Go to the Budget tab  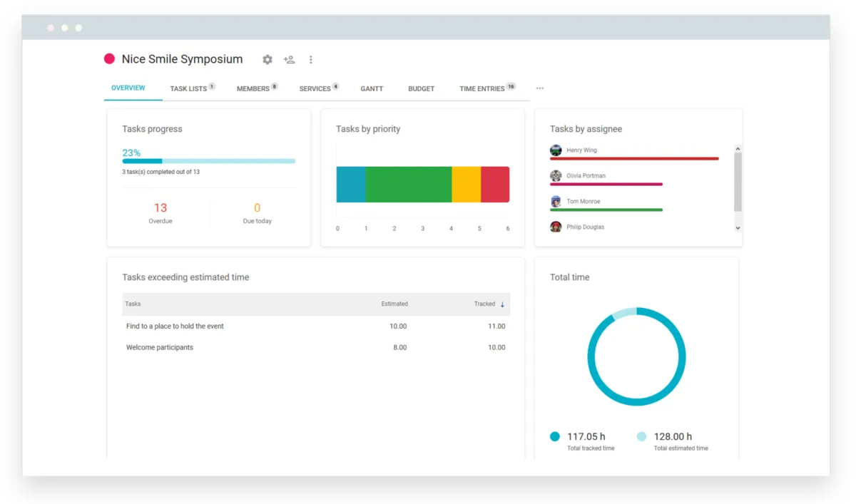(x=421, y=89)
